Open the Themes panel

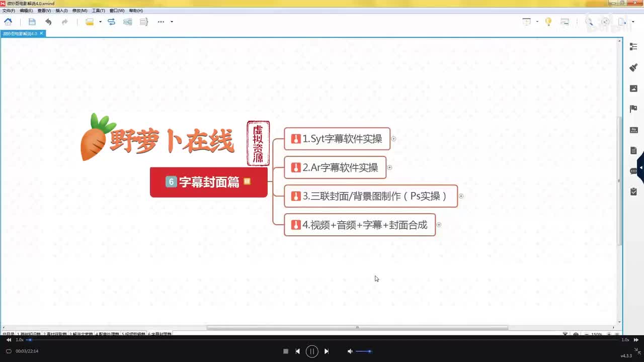tap(633, 130)
